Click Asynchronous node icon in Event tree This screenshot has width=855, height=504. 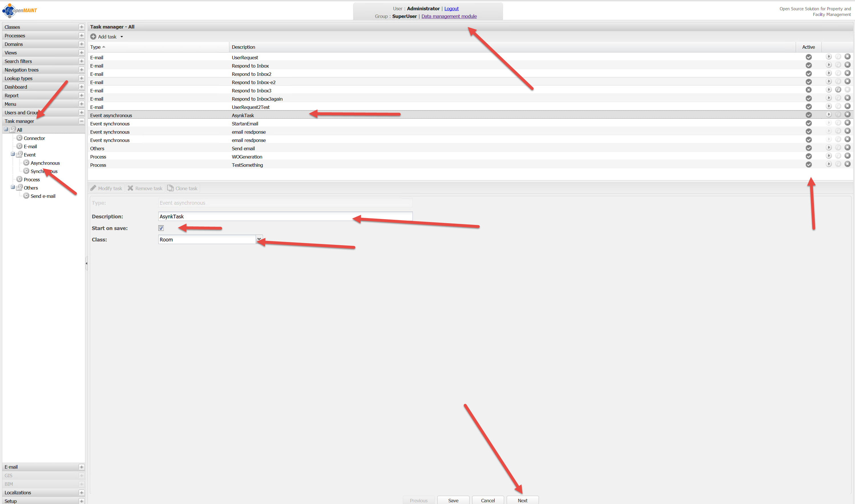26,163
